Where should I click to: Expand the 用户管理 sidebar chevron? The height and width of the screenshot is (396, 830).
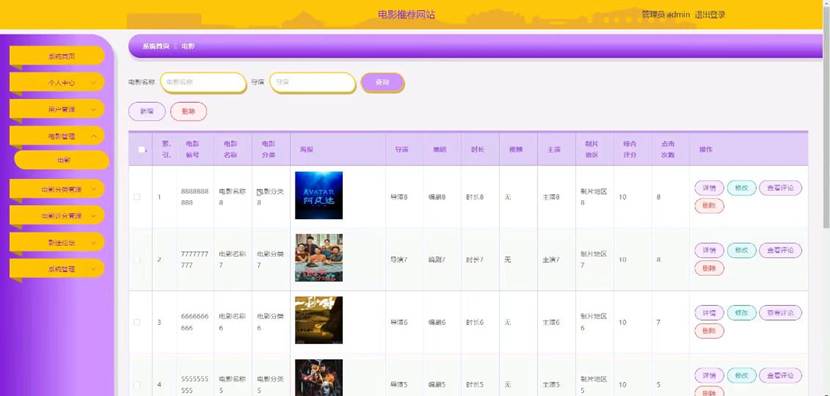(93, 109)
